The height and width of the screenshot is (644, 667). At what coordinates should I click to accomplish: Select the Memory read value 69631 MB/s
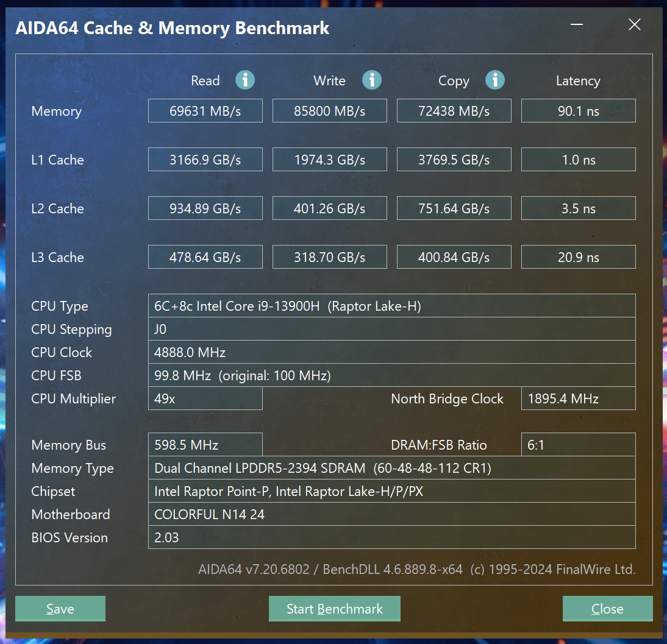tap(205, 111)
